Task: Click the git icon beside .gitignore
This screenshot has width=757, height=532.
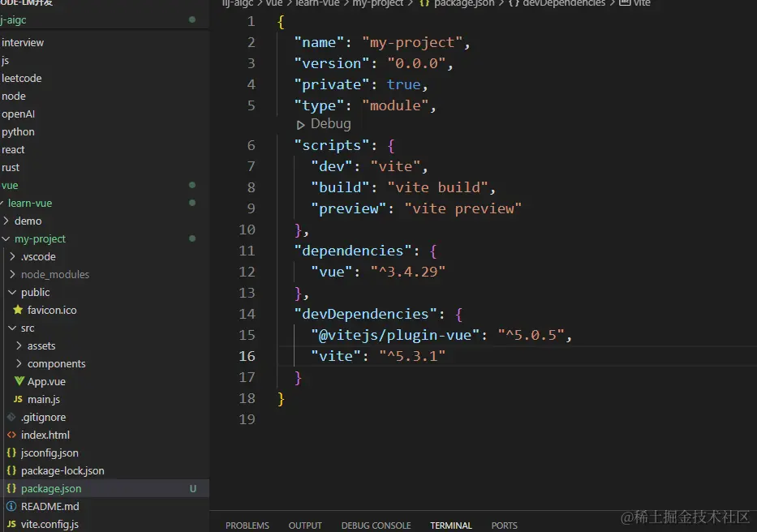Action: pyautogui.click(x=11, y=417)
